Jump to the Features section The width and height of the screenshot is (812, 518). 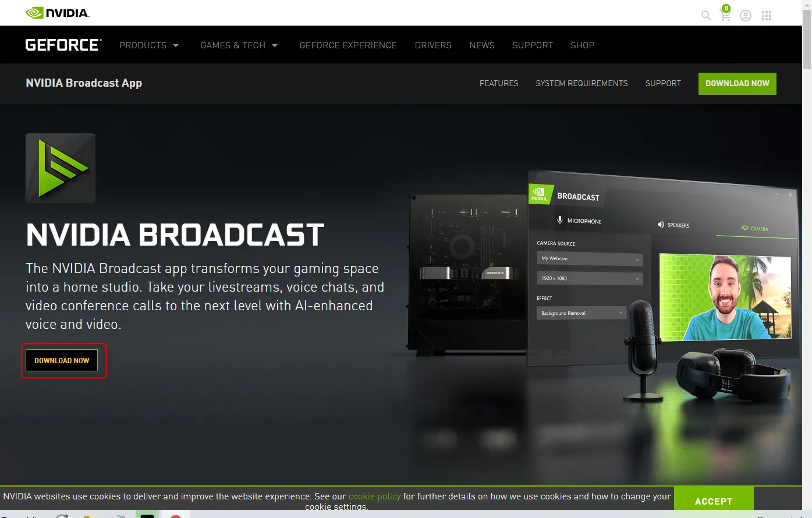pyautogui.click(x=499, y=83)
